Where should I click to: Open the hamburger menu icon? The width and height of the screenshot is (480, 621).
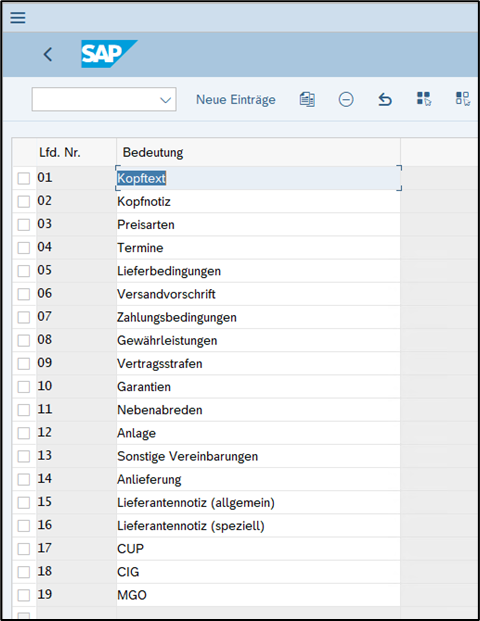click(18, 17)
